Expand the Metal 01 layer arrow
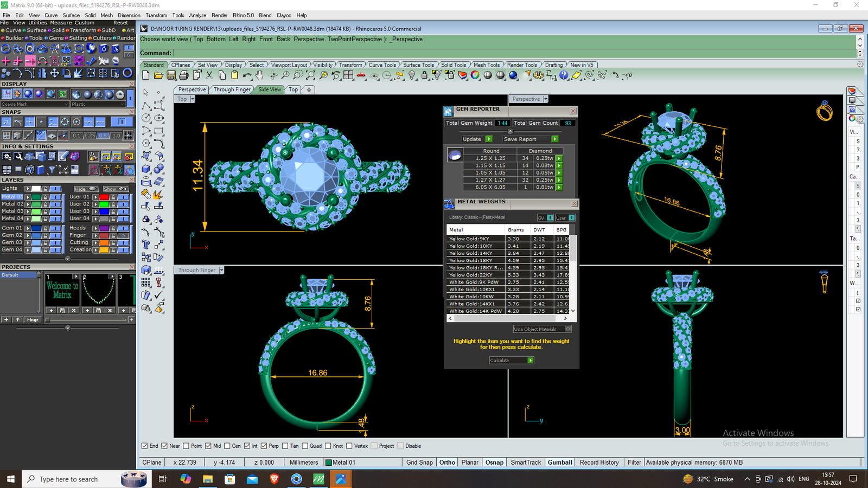Image resolution: width=868 pixels, height=488 pixels. pyautogui.click(x=27, y=197)
